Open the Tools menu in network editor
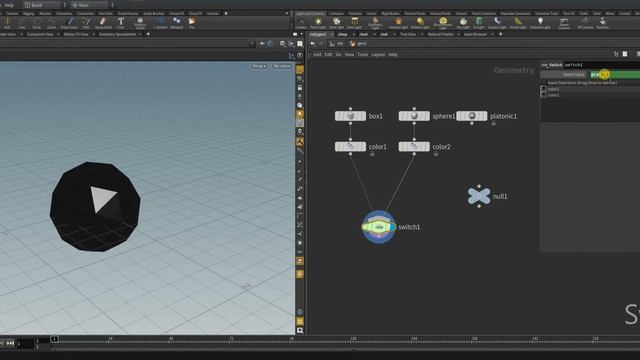Screen dimensions: 640x360 [362, 54]
